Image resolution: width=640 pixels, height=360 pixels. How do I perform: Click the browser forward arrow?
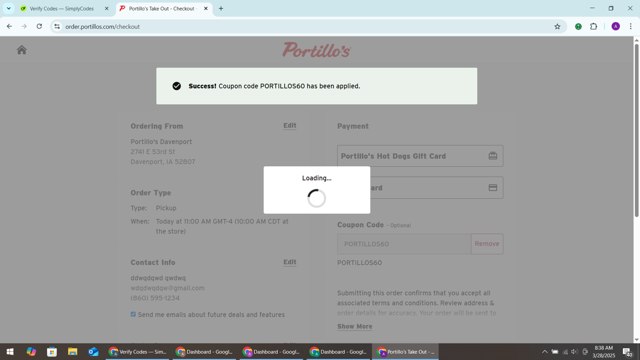point(24,27)
